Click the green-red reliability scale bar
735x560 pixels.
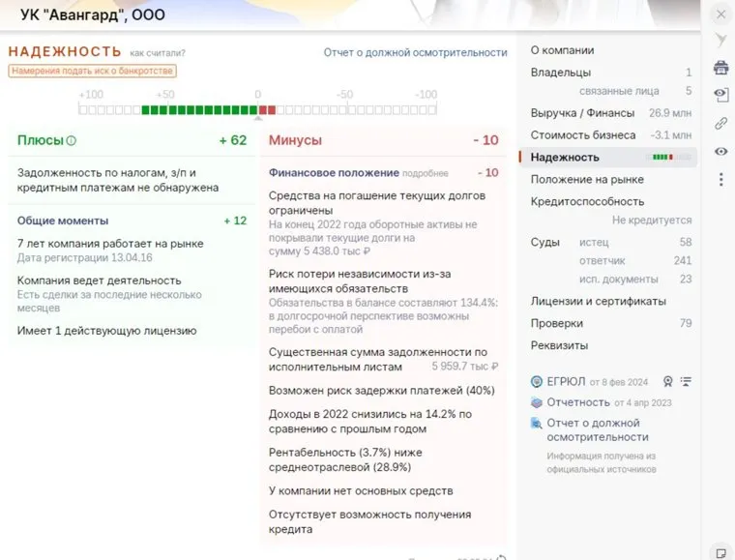tap(257, 109)
